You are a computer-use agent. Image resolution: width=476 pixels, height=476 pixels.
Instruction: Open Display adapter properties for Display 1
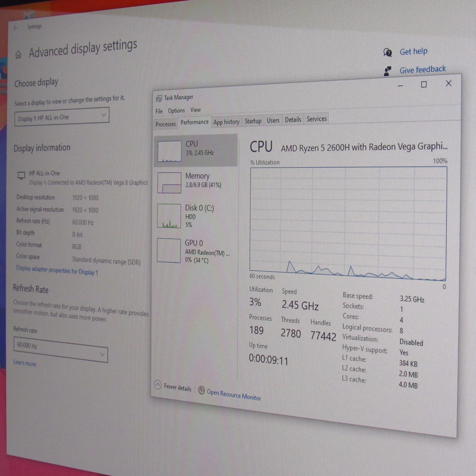(x=57, y=270)
